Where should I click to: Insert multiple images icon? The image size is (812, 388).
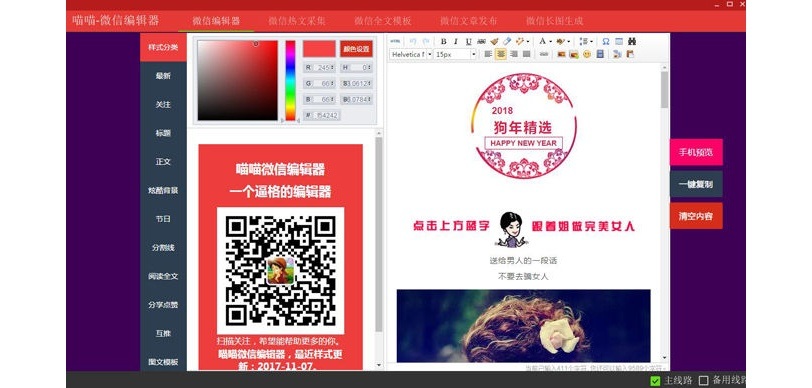[x=574, y=54]
